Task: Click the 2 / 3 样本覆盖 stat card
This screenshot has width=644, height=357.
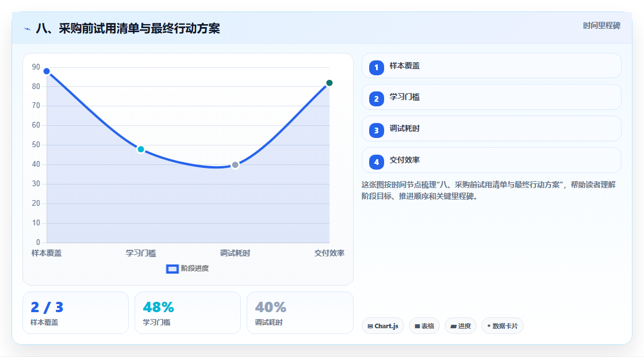Action: pos(75,313)
